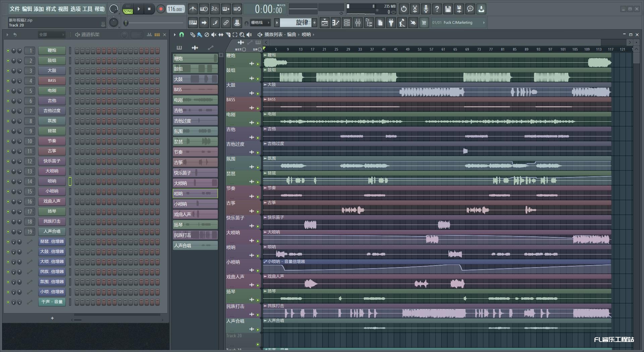
Task: Select the 古筝 channel button
Action: pos(52,151)
